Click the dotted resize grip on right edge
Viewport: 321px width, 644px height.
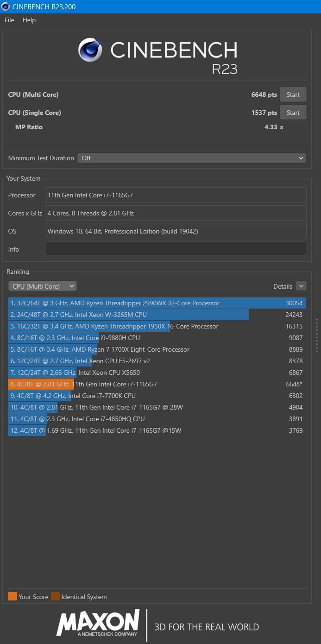tap(317, 335)
